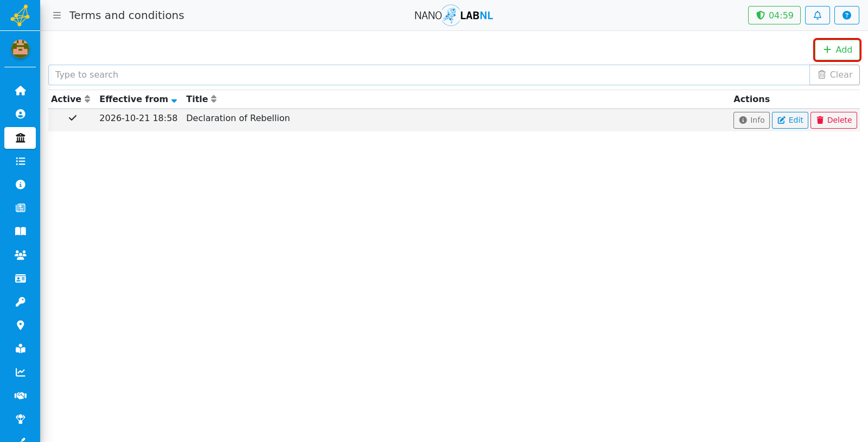Open the location pin sidebar icon
868x442 pixels.
pyautogui.click(x=20, y=325)
